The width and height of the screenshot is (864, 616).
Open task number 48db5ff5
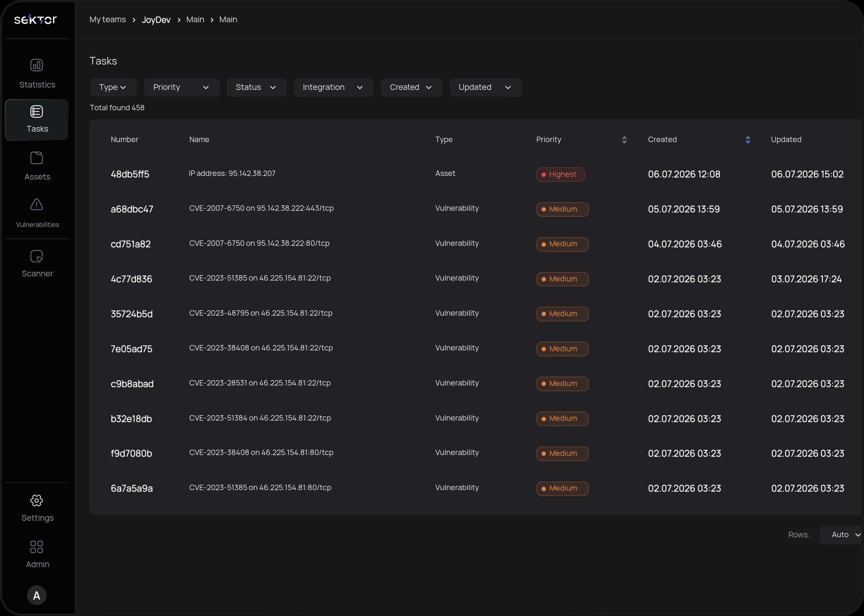point(130,174)
